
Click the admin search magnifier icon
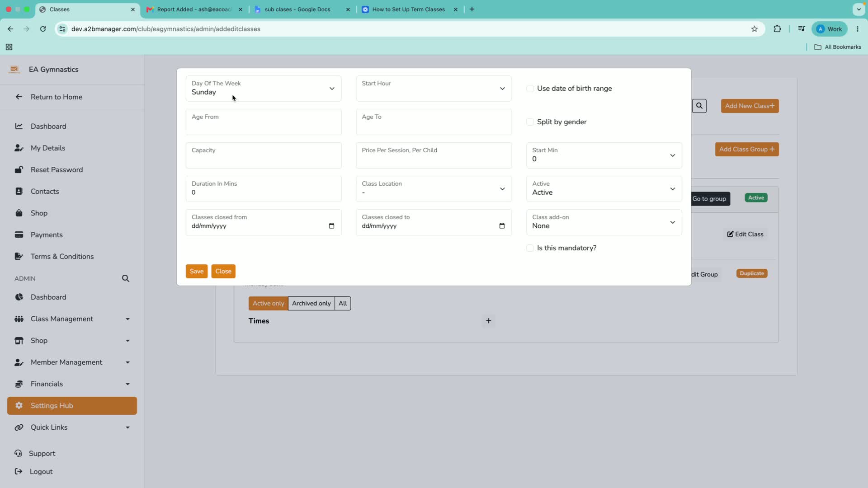click(126, 278)
